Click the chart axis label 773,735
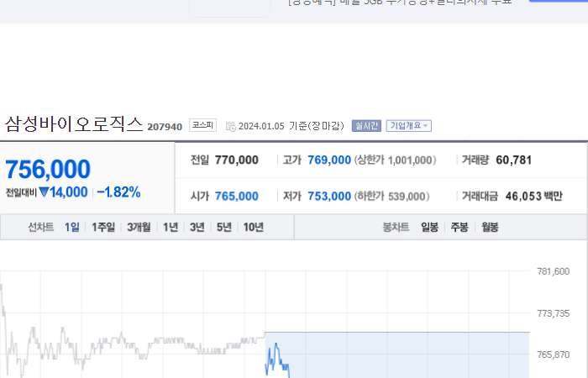Screen dimensions: 588x378 (553, 313)
